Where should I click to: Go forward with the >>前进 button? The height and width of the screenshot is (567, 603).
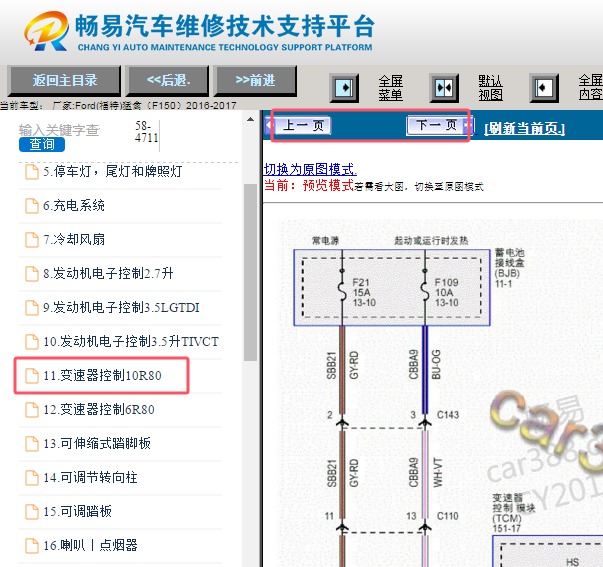255,80
